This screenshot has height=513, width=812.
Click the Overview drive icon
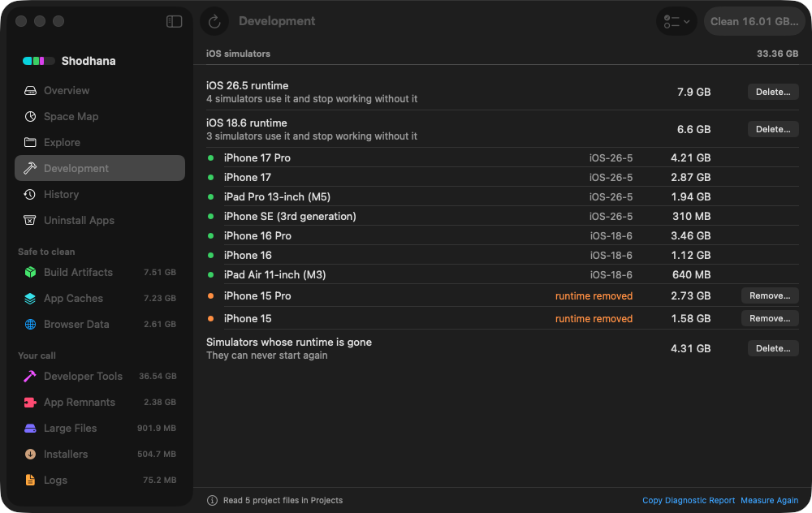[30, 91]
